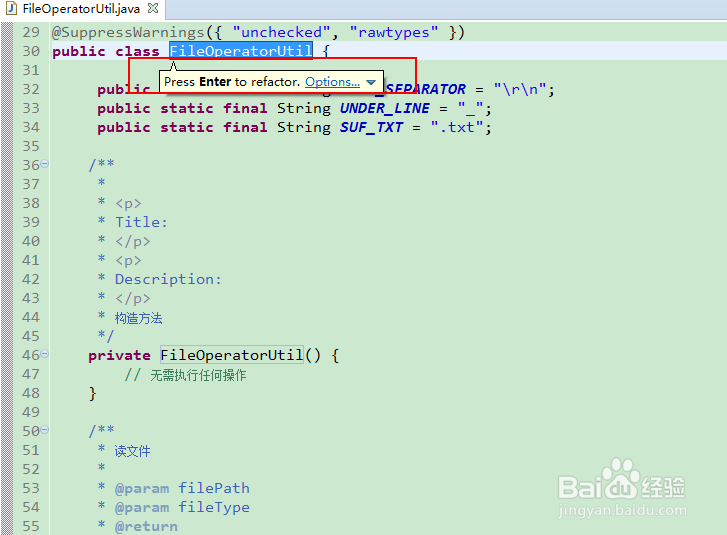Click the String type on line 34
The image size is (727, 535).
pyautogui.click(x=304, y=127)
